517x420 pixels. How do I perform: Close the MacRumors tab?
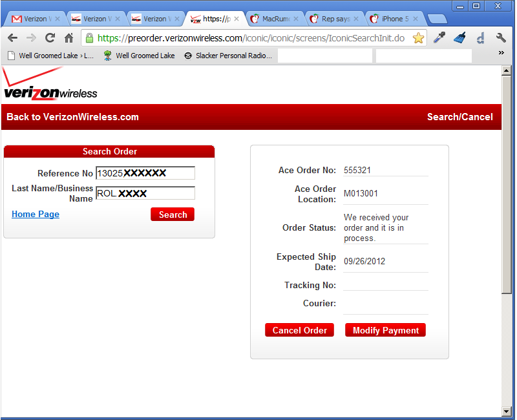tap(296, 19)
